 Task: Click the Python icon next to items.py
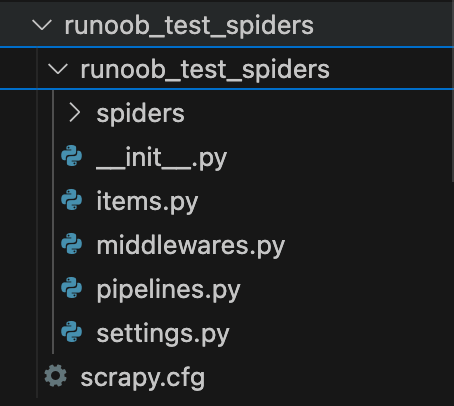72,200
